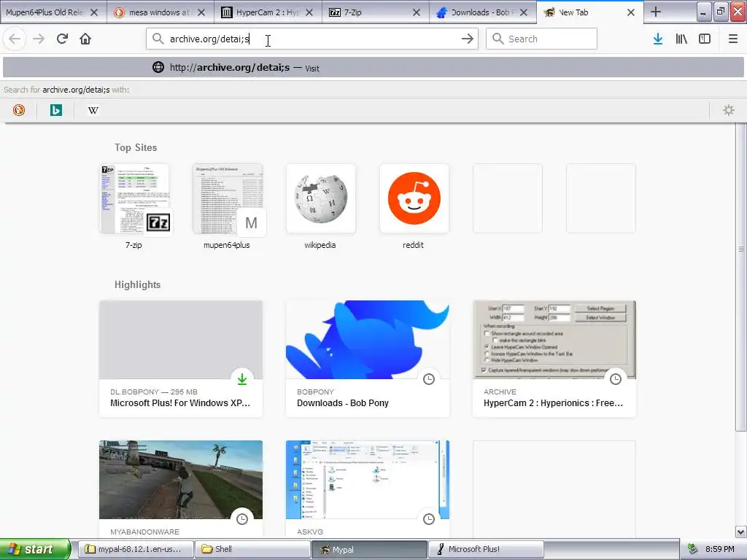This screenshot has height=560, width=747.
Task: Toggle the sidebar icon in toolbar
Action: (705, 39)
